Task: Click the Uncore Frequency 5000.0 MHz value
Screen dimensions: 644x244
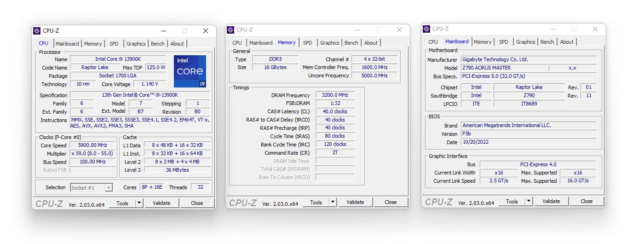Action: (x=374, y=76)
